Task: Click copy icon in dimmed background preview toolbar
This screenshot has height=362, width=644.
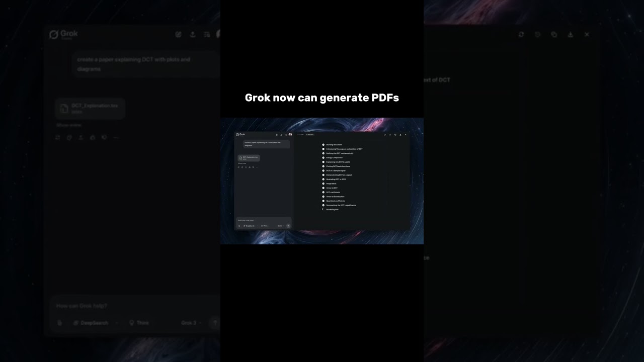Action: (554, 35)
